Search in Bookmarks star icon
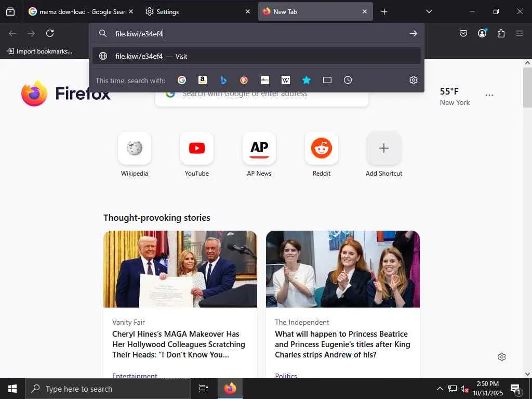 307,80
